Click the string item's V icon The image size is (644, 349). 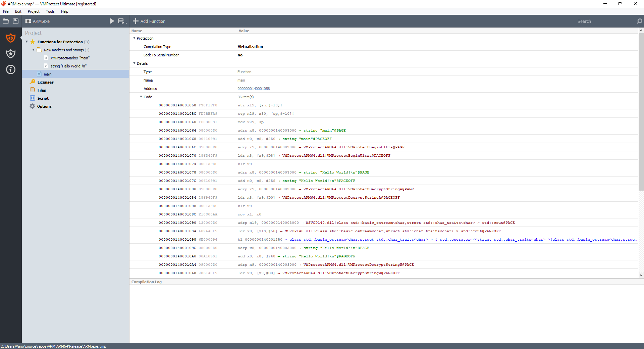[46, 66]
